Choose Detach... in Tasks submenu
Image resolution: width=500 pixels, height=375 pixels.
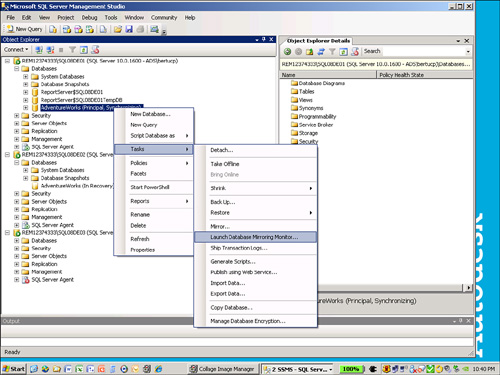tap(255, 150)
